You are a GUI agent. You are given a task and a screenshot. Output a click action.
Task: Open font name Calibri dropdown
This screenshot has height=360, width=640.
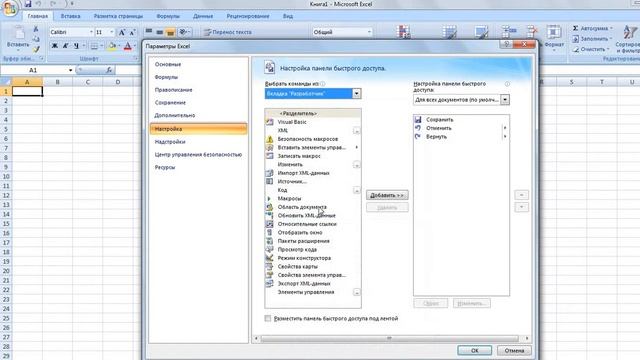[x=91, y=32]
